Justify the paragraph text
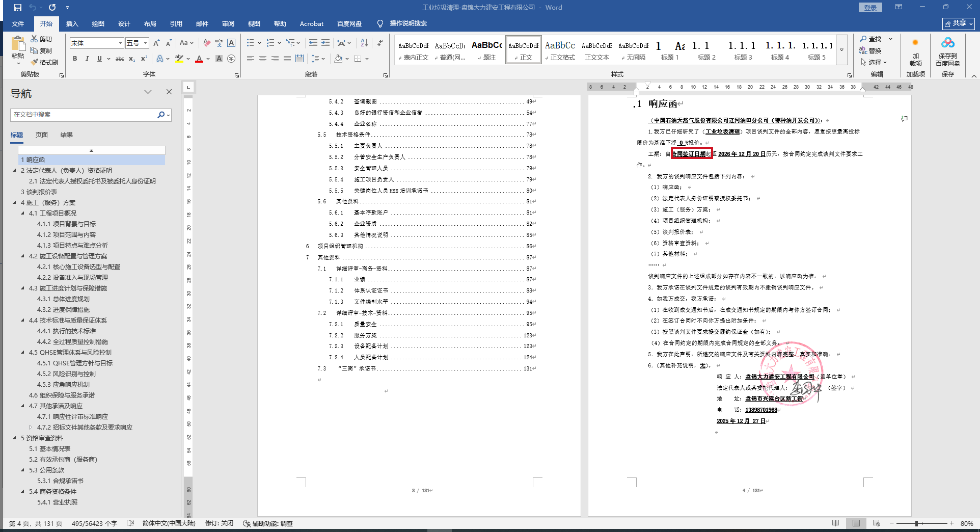 [x=287, y=59]
